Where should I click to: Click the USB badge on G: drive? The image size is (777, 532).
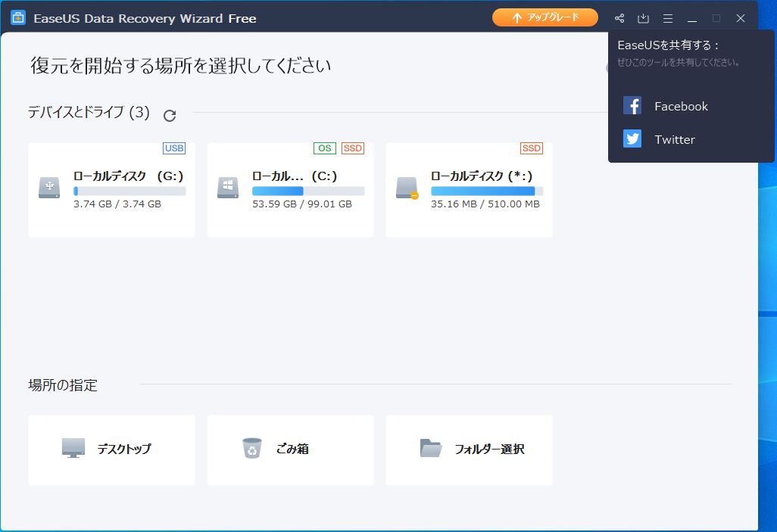pos(174,148)
